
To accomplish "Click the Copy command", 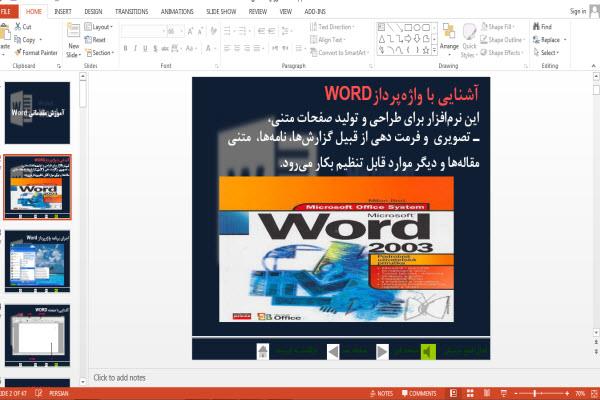I will 25,40.
